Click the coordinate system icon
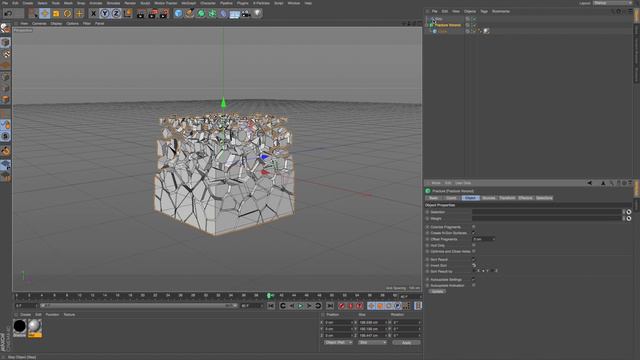The image size is (640, 360). [x=128, y=13]
